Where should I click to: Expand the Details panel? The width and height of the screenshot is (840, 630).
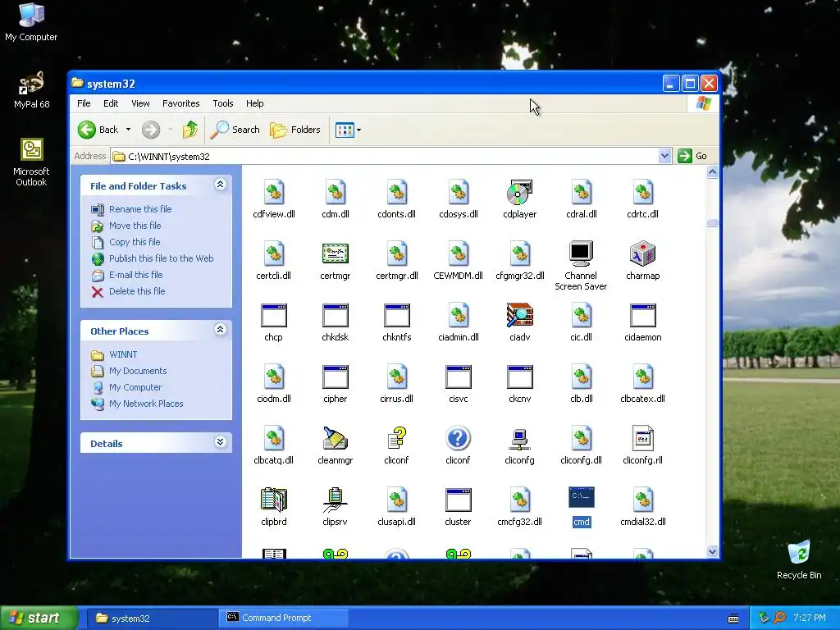click(x=220, y=442)
